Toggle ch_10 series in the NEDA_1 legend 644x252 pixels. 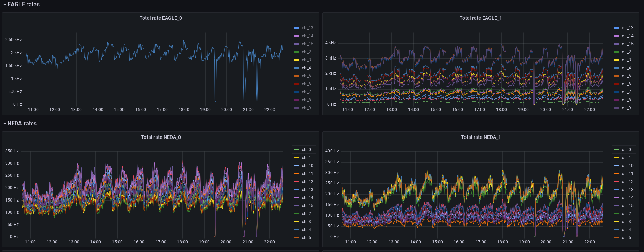point(627,166)
